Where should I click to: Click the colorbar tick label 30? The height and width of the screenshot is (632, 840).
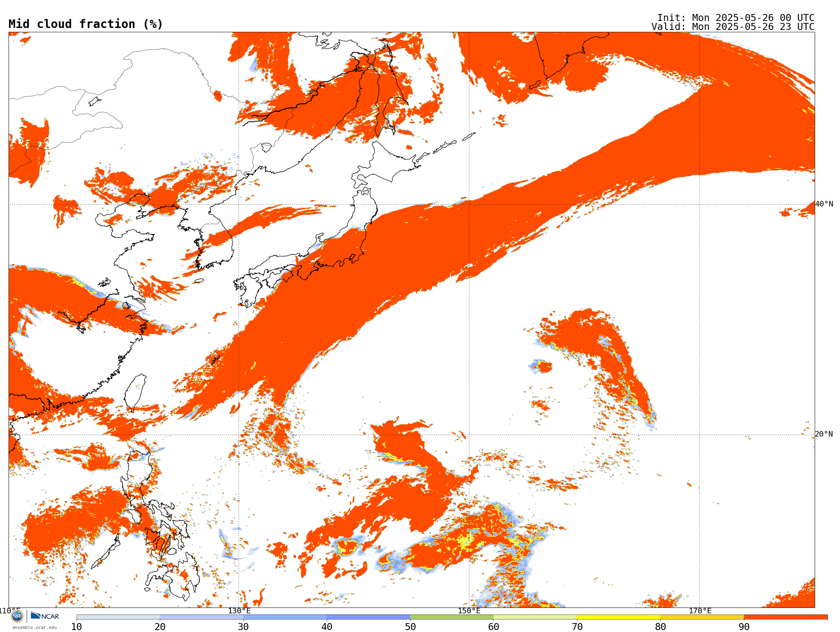243,627
